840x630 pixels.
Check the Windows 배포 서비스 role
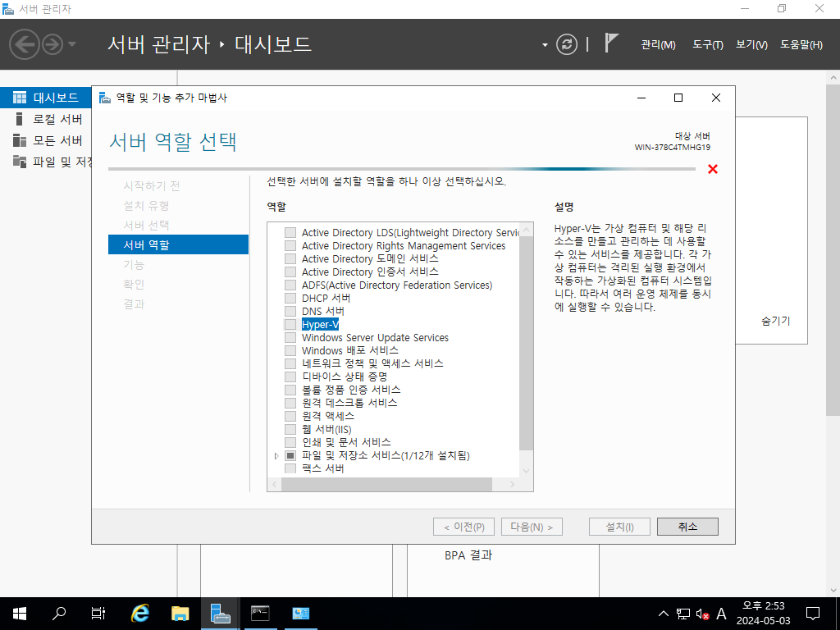click(x=290, y=351)
